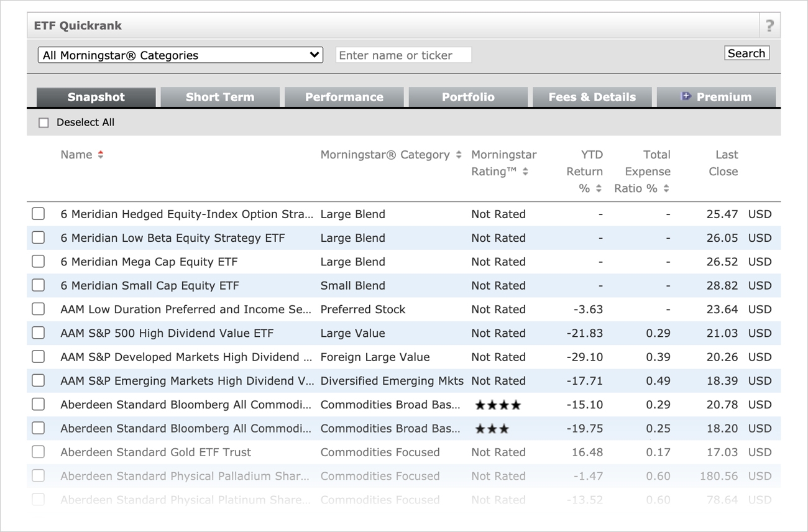
Task: Open 6 Meridian Small Cap Equity ETF
Action: (x=150, y=286)
